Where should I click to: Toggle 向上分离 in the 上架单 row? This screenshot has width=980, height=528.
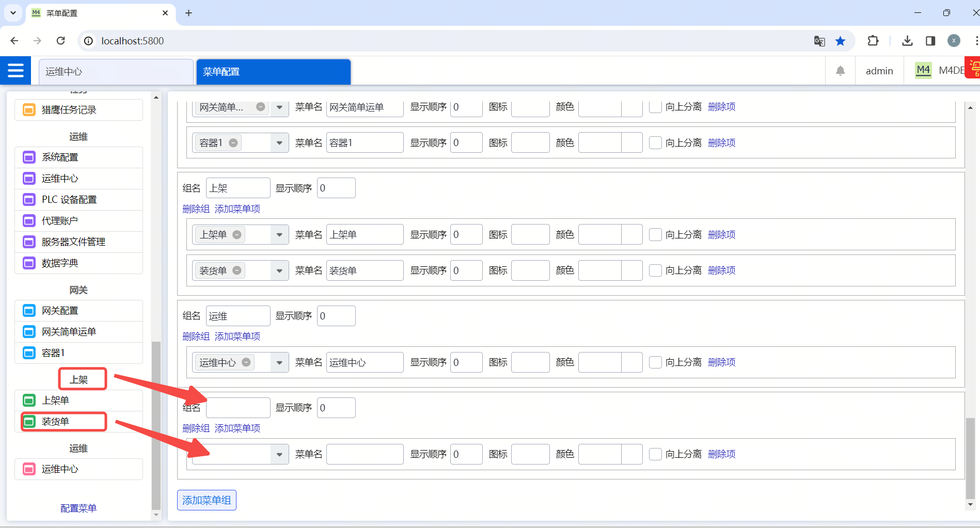tap(655, 235)
